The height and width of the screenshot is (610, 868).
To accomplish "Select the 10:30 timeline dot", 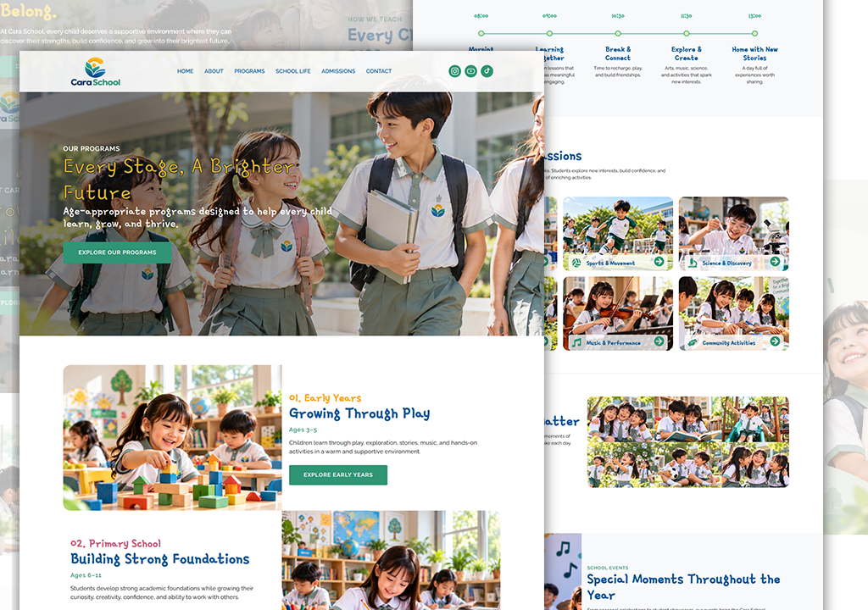I will click(618, 33).
